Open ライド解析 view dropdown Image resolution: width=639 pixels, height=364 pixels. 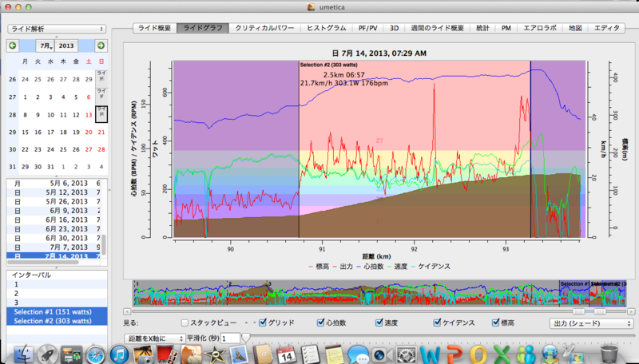[57, 29]
